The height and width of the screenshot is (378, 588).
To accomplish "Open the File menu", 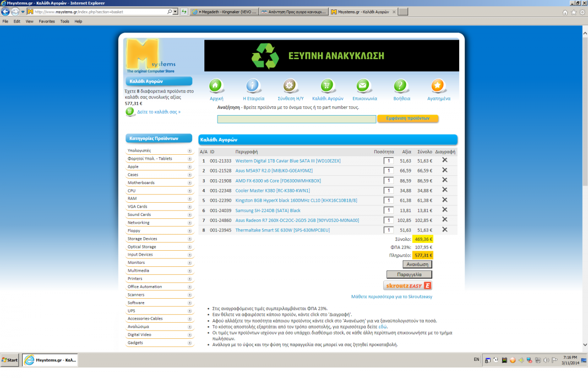I will coord(5,22).
